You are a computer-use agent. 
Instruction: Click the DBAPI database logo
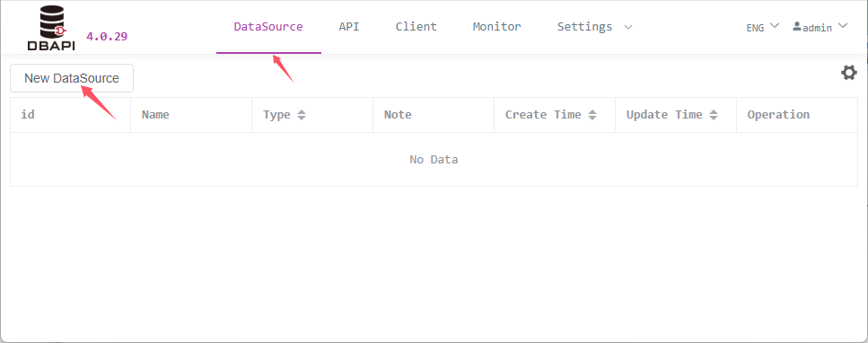click(x=51, y=28)
